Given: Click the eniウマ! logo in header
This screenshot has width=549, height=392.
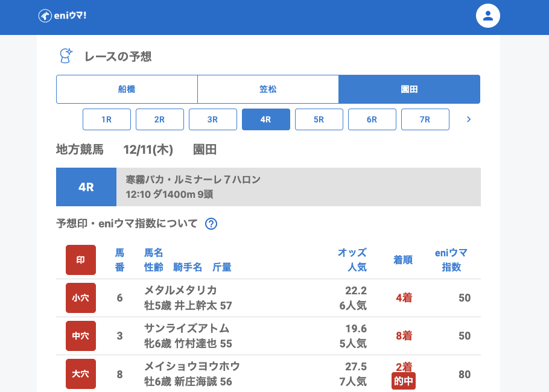Looking at the screenshot, I should click(62, 16).
